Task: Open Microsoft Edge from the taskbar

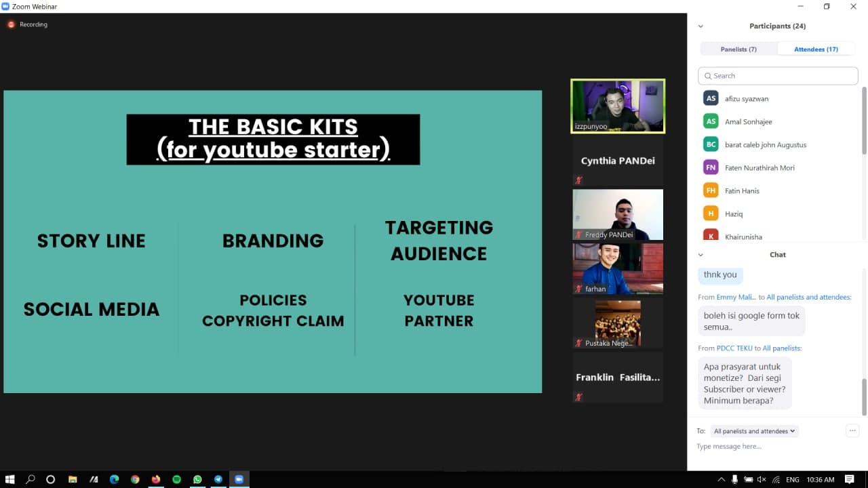Action: click(114, 479)
